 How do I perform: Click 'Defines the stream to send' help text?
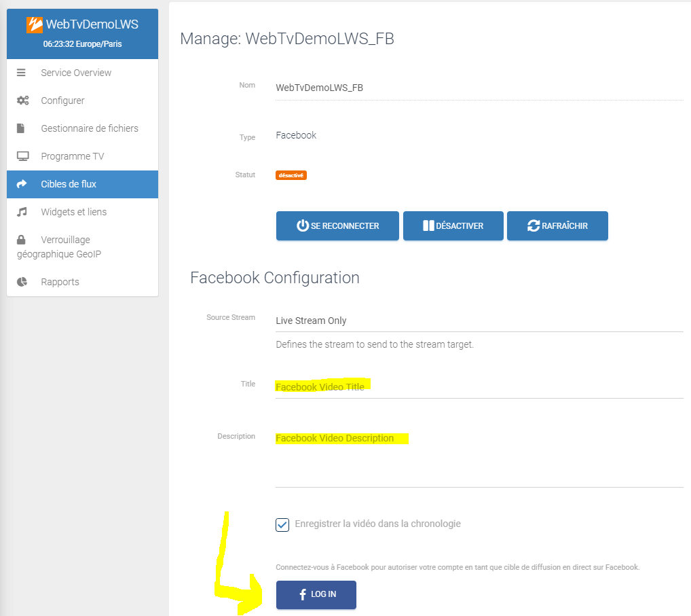tap(375, 344)
